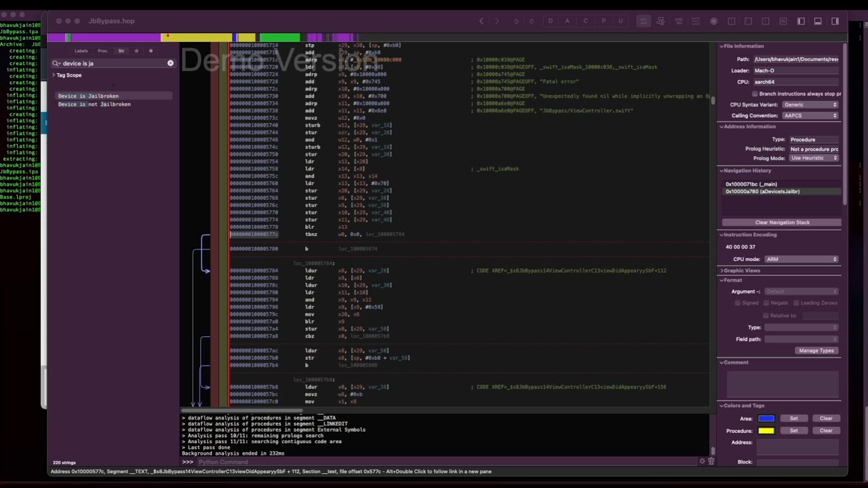The image size is (868, 488).
Task: Switch to the Str tab
Action: [x=121, y=51]
